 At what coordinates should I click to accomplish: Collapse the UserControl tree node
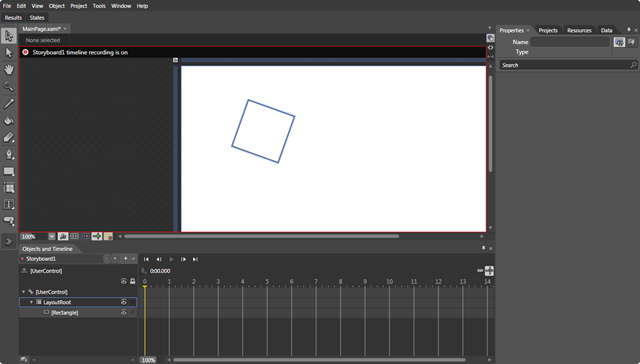(23, 292)
